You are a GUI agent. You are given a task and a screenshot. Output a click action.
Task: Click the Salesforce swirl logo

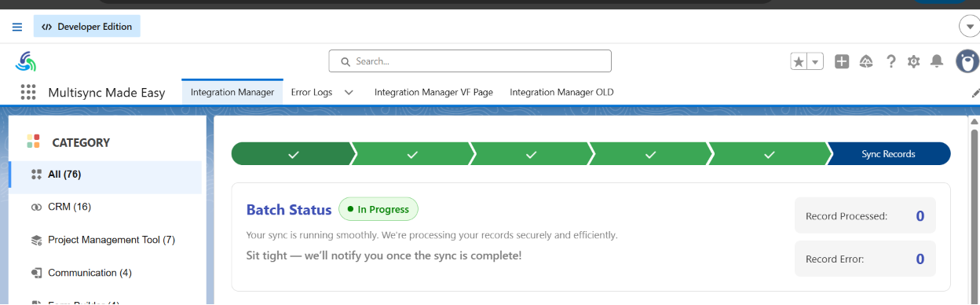27,61
